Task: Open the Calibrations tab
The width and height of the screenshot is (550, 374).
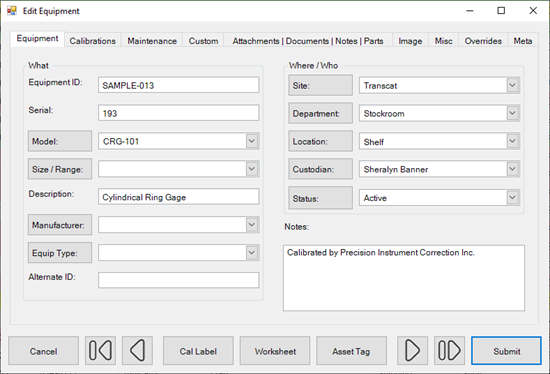Action: pos(93,41)
